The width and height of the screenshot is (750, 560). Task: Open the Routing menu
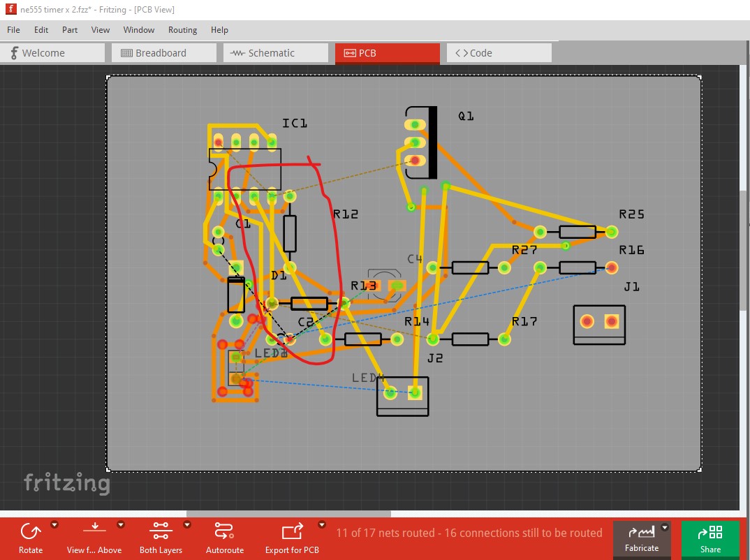[x=182, y=30]
